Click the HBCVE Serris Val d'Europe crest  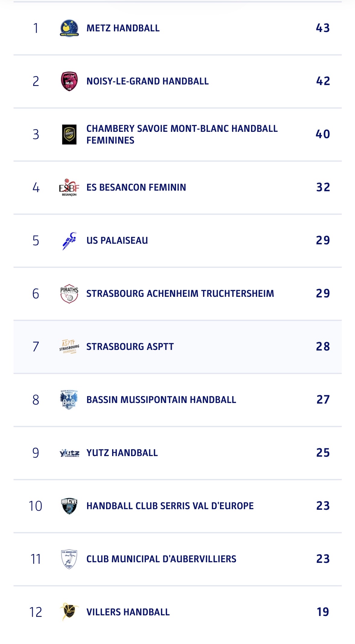tap(69, 506)
